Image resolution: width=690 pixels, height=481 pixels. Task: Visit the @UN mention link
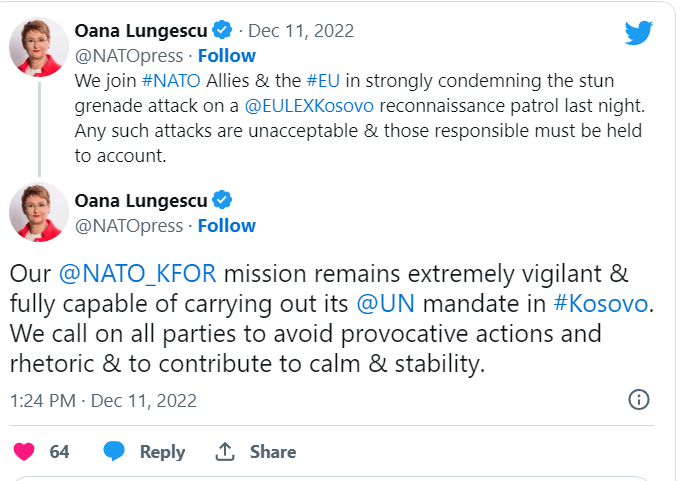(379, 303)
